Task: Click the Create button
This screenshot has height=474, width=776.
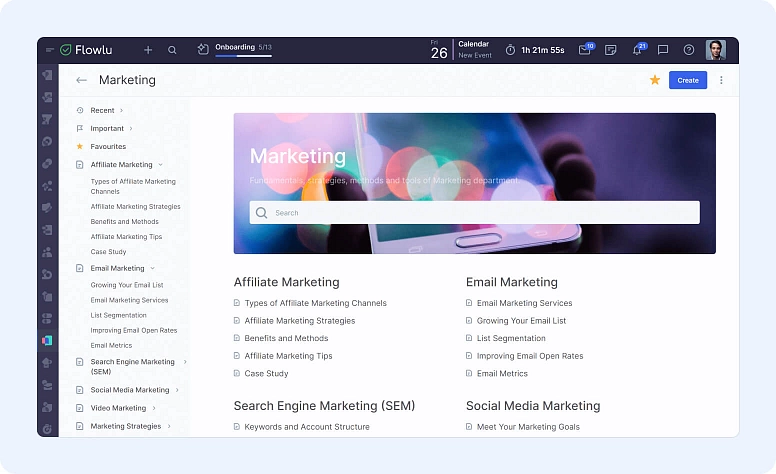Action: (x=688, y=80)
